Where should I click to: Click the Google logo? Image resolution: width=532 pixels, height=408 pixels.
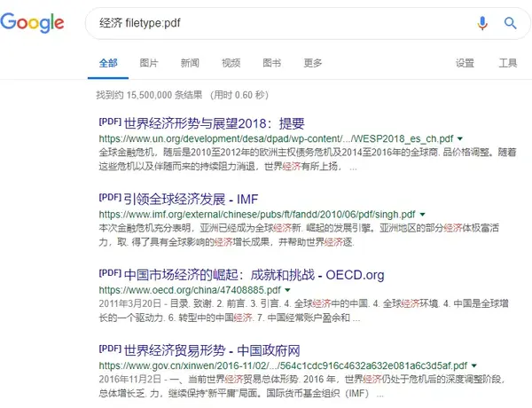[32, 23]
